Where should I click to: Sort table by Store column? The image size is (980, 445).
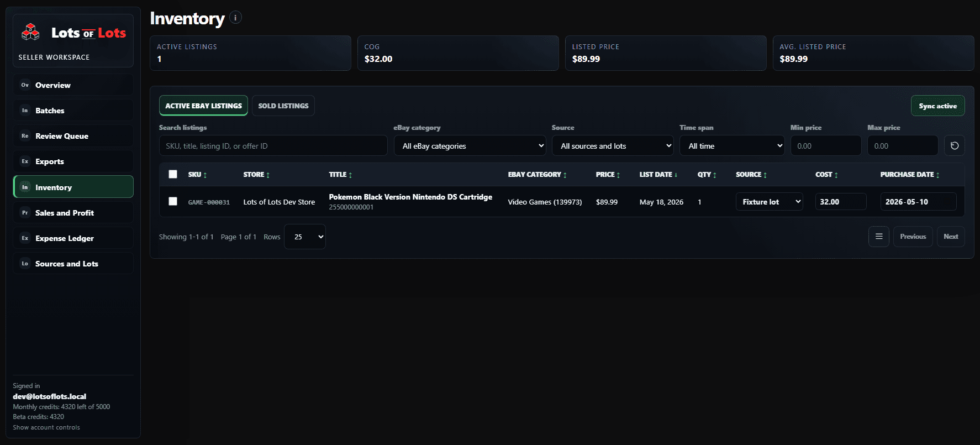coord(256,175)
